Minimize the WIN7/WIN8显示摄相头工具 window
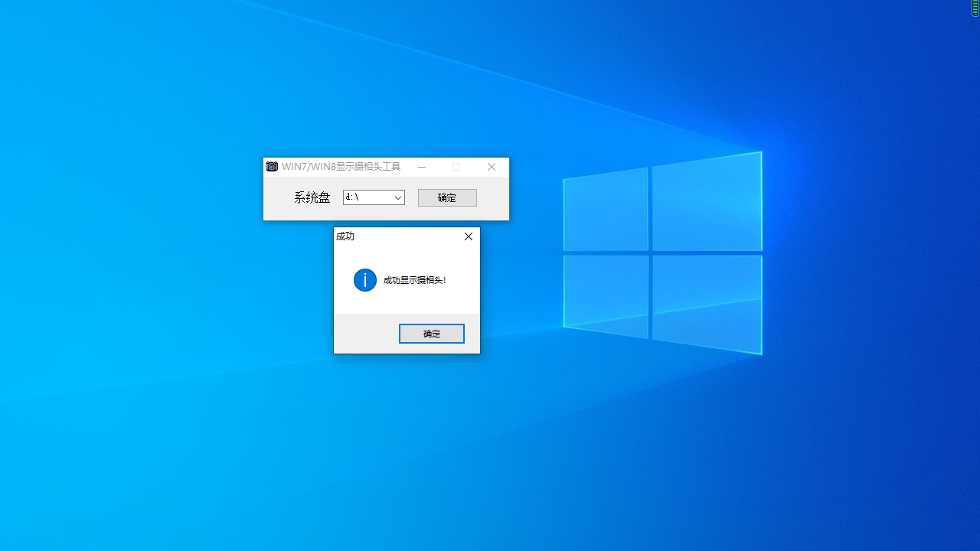980x551 pixels. pyautogui.click(x=421, y=167)
